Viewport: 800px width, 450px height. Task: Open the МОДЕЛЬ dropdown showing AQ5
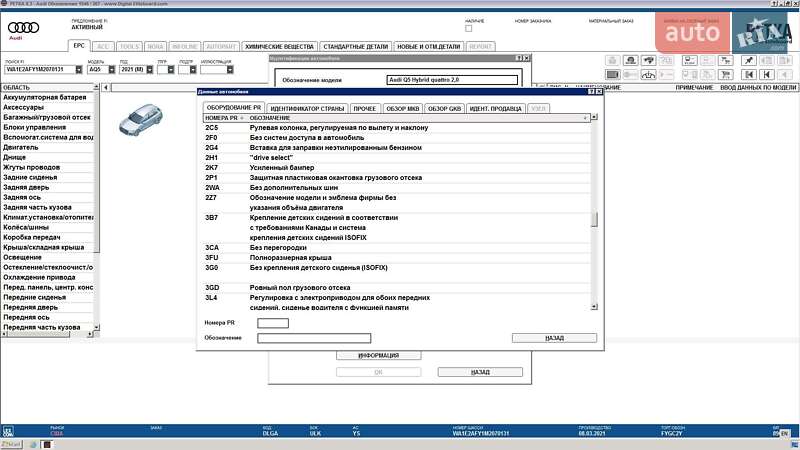[111, 70]
